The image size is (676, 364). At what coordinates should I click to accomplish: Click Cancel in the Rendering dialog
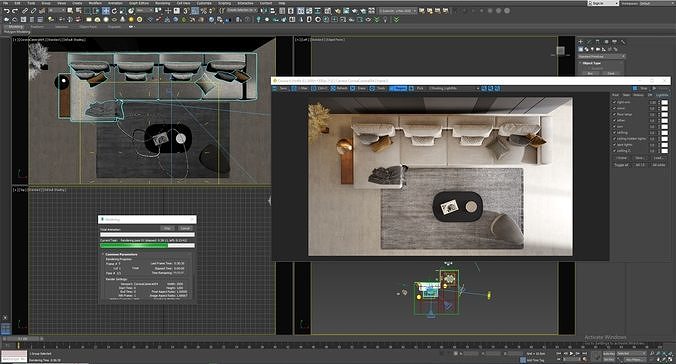[185, 228]
